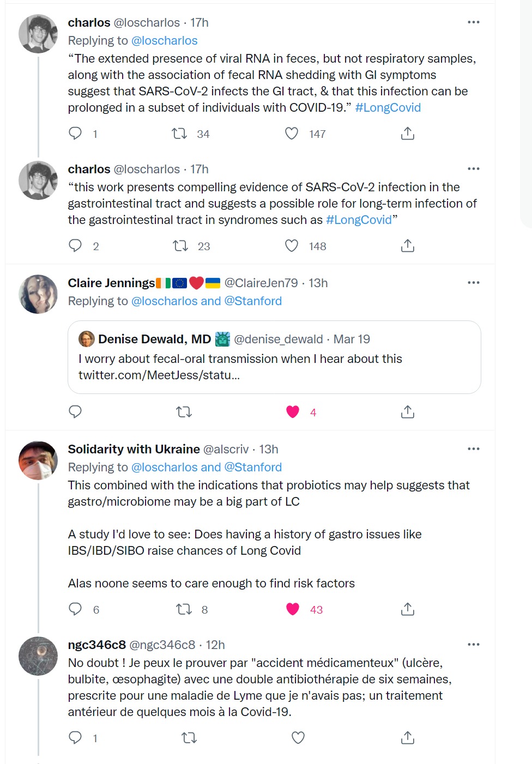Like the tweet with 148 likes
The width and height of the screenshot is (532, 764).
292,246
